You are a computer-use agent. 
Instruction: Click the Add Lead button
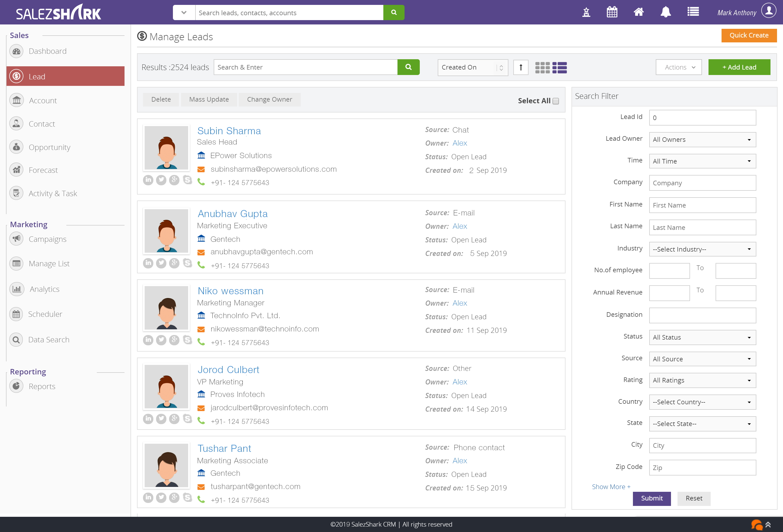739,67
